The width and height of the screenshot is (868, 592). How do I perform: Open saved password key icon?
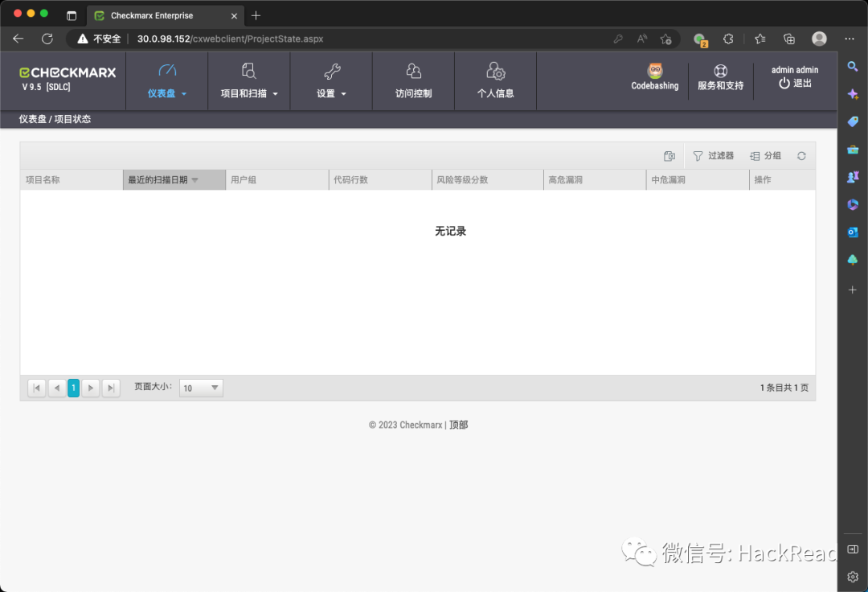pos(618,39)
